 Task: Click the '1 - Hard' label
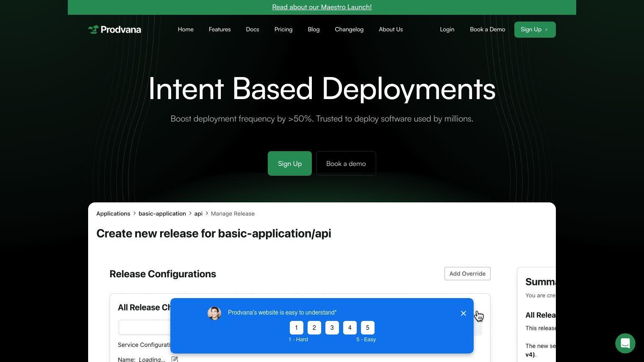298,340
